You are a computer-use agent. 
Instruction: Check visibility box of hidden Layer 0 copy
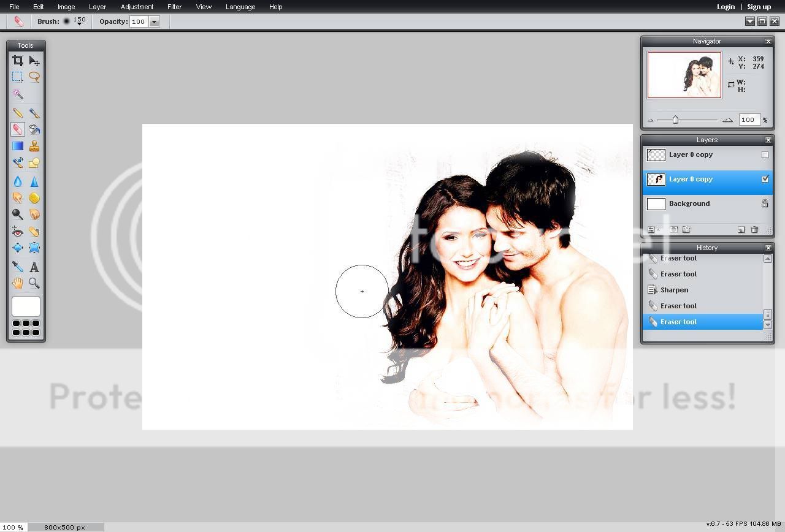tap(765, 155)
